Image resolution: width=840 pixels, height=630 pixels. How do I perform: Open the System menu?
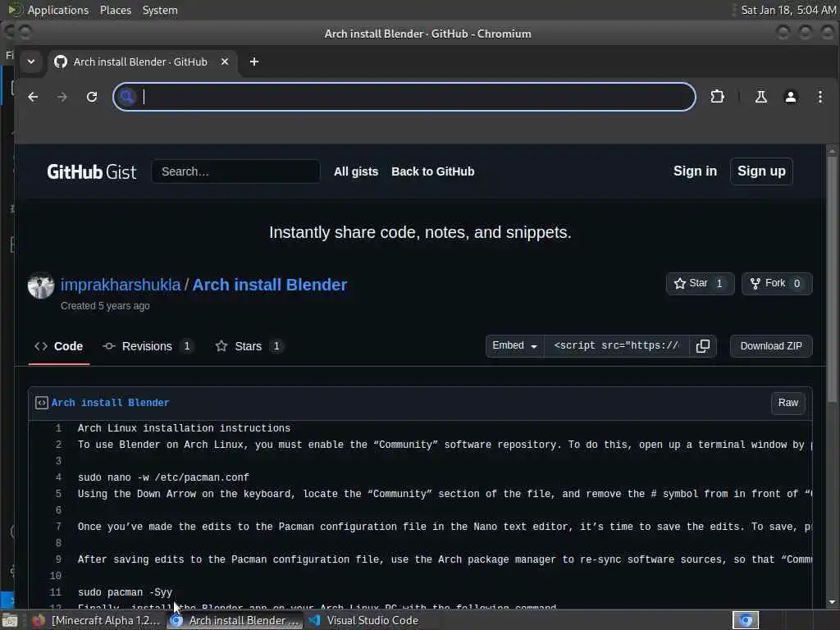160,10
